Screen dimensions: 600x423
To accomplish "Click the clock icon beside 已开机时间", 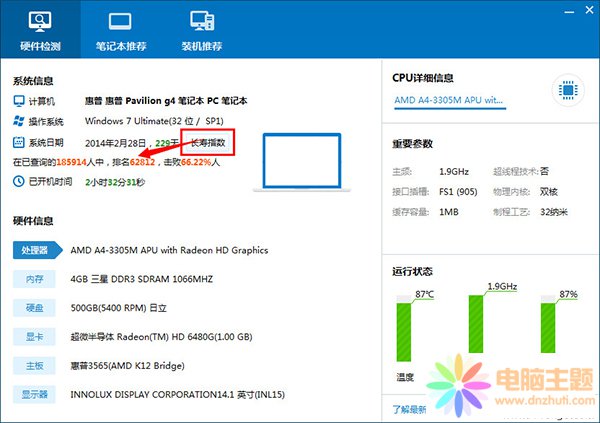I will pos(19,181).
